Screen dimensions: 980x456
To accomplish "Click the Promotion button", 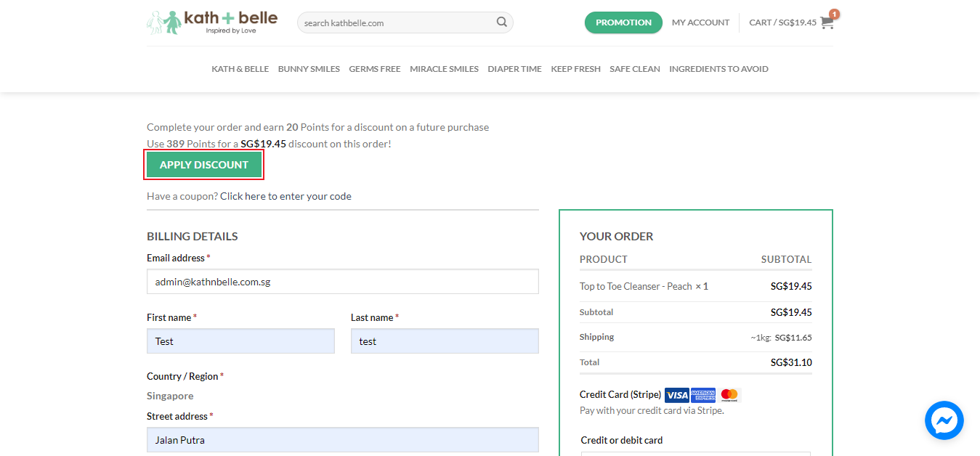I will (x=623, y=23).
